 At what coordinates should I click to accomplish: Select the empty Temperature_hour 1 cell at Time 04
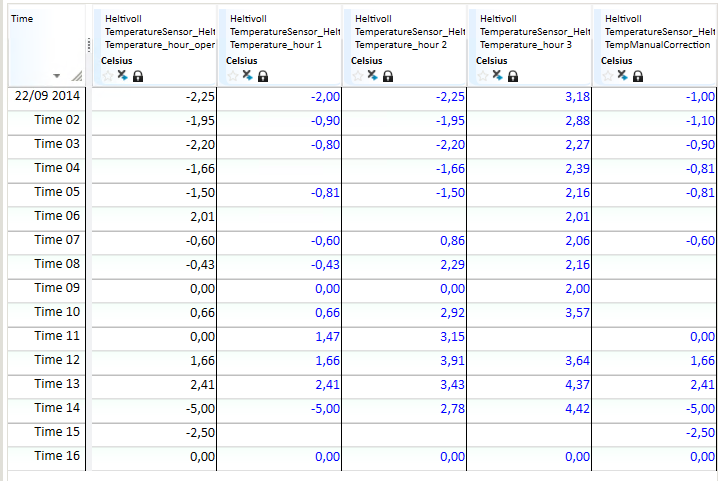tap(280, 168)
